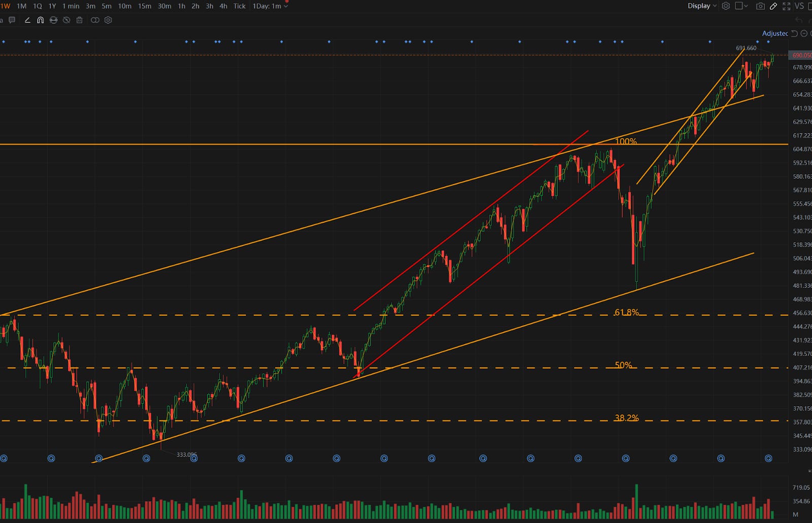812x523 pixels.
Task: Click the pen annotation icon
Action: (x=773, y=6)
